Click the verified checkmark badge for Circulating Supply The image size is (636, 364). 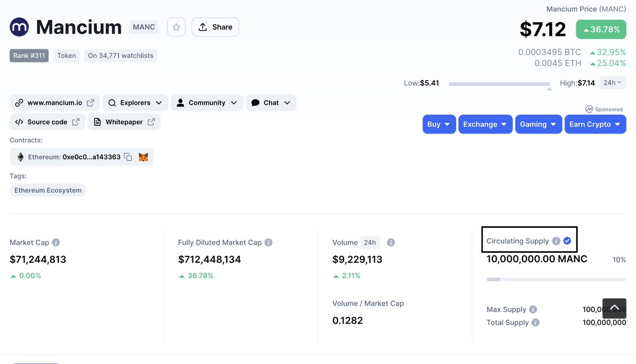click(x=567, y=241)
